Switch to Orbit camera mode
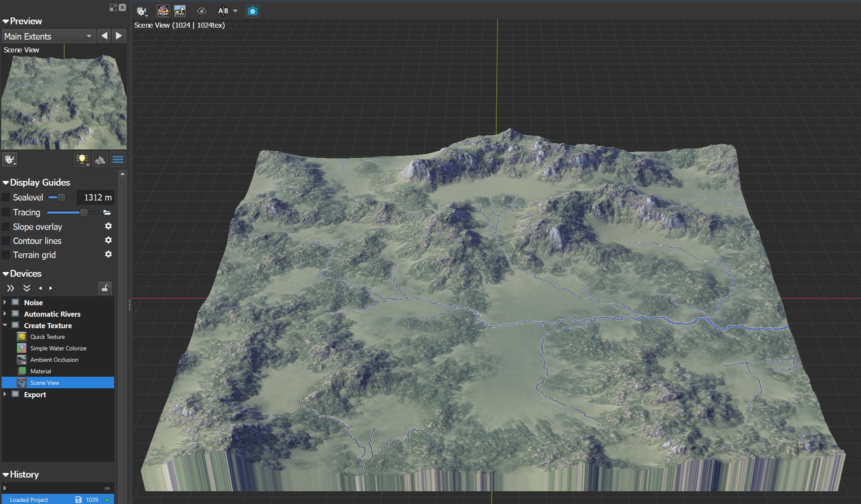The width and height of the screenshot is (861, 504). pos(163,11)
